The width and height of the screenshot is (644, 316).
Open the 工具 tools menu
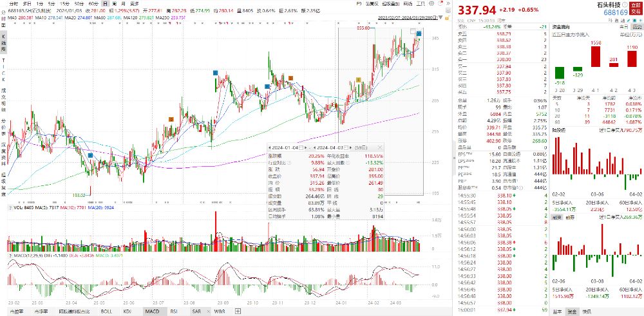click(x=421, y=3)
